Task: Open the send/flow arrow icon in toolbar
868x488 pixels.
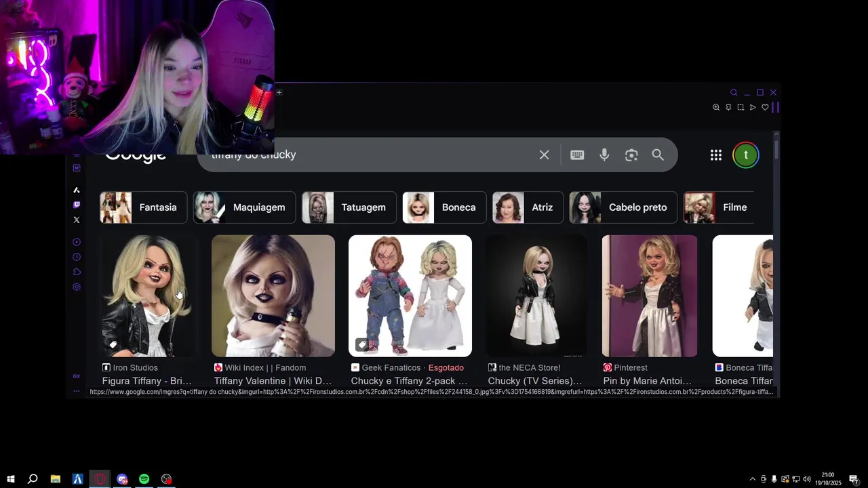Action: 753,107
